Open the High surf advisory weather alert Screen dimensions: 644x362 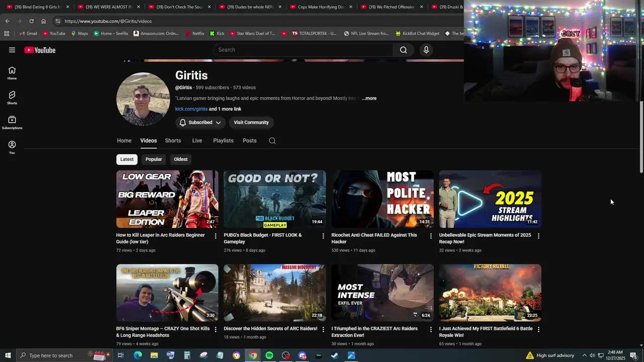point(550,355)
